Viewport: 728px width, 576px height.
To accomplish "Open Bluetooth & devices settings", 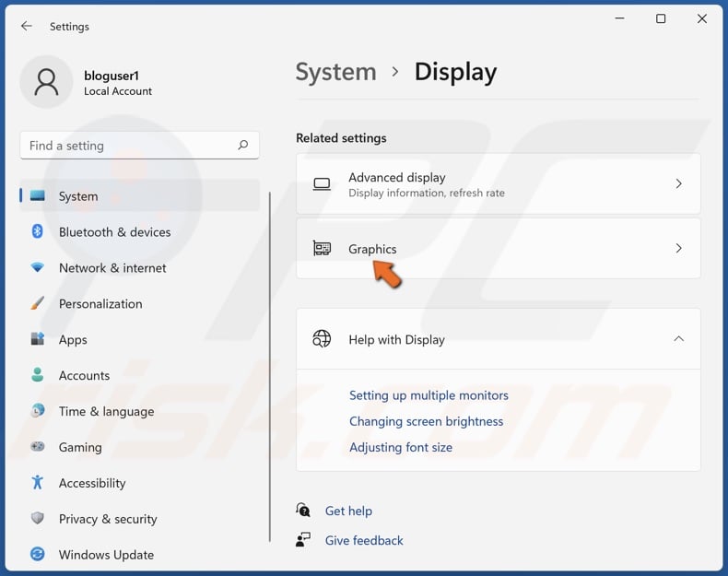I will point(140,231).
